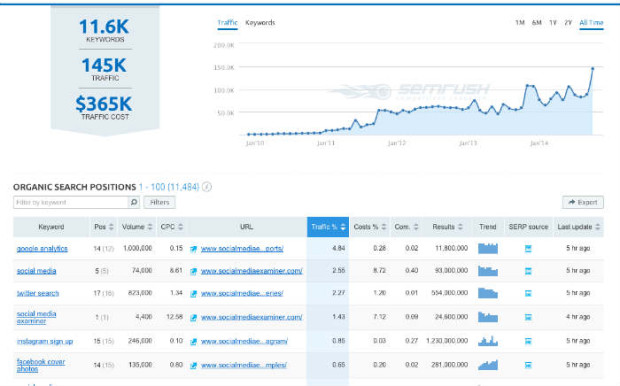
Task: Open SERP source icon for instagram sign up
Action: click(528, 341)
